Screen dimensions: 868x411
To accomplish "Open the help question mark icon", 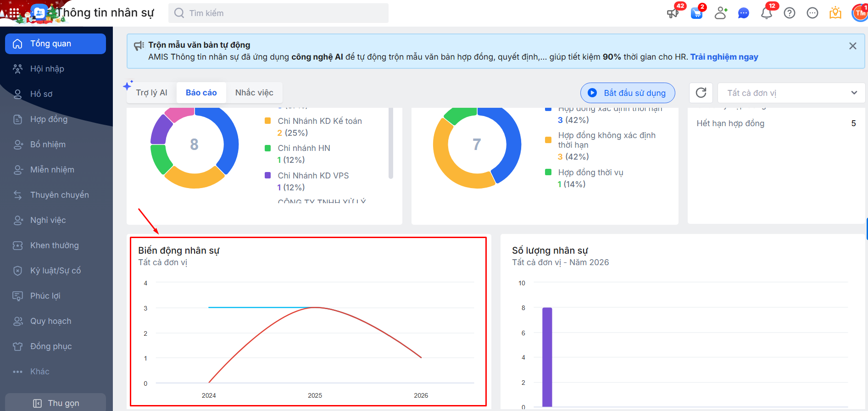I will (789, 13).
